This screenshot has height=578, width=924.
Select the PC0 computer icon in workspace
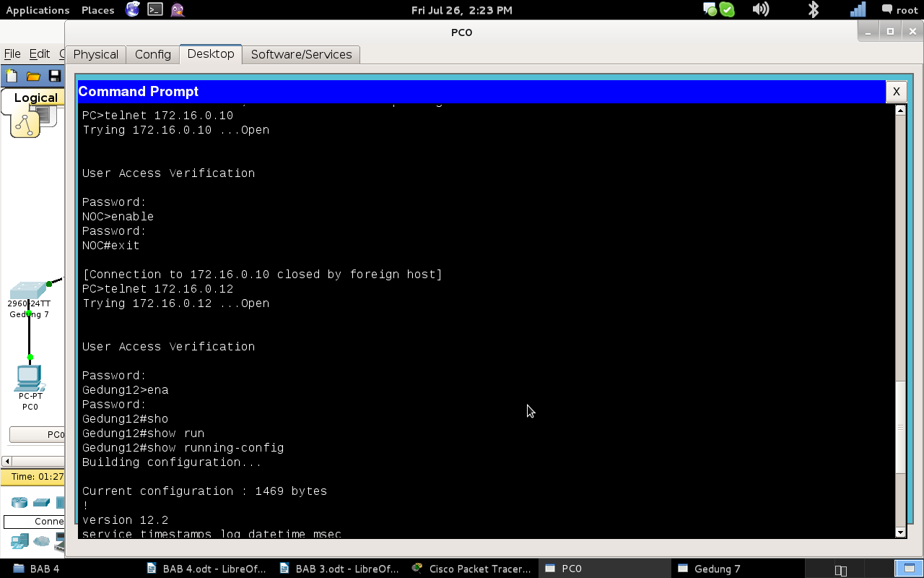[x=30, y=378]
